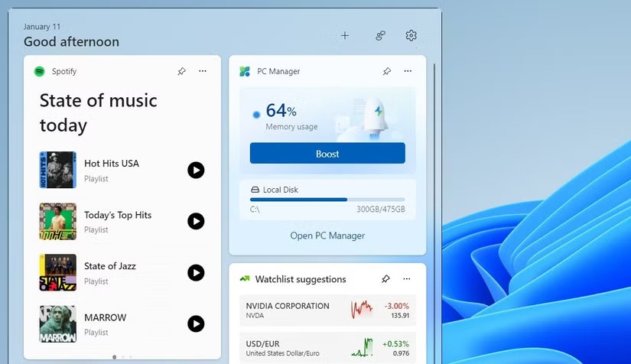Pin the Spotify widget
This screenshot has height=364, width=631.
[181, 71]
